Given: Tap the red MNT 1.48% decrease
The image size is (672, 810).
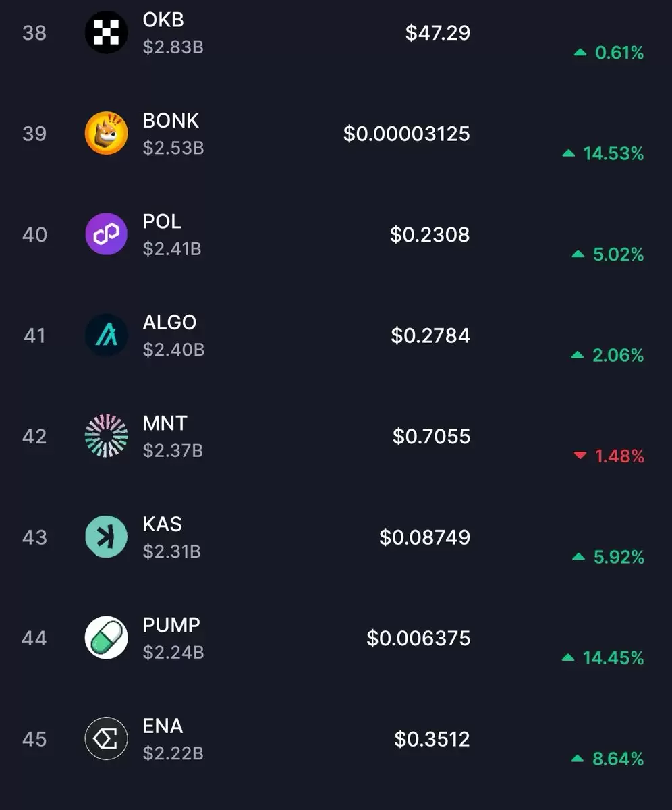Looking at the screenshot, I should pos(609,456).
